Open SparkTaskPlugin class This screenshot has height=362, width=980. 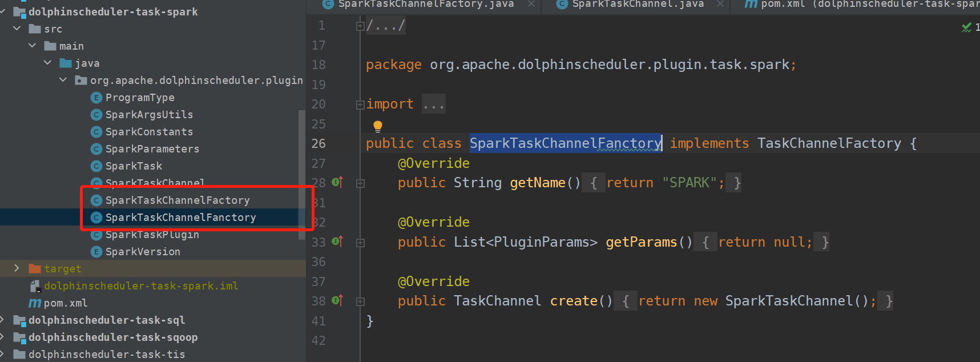click(152, 235)
